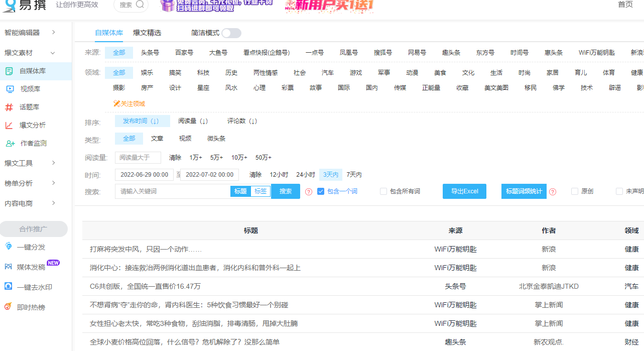The image size is (644, 351).
Task: Open 自媒体库 sidebar icon
Action: click(10, 71)
